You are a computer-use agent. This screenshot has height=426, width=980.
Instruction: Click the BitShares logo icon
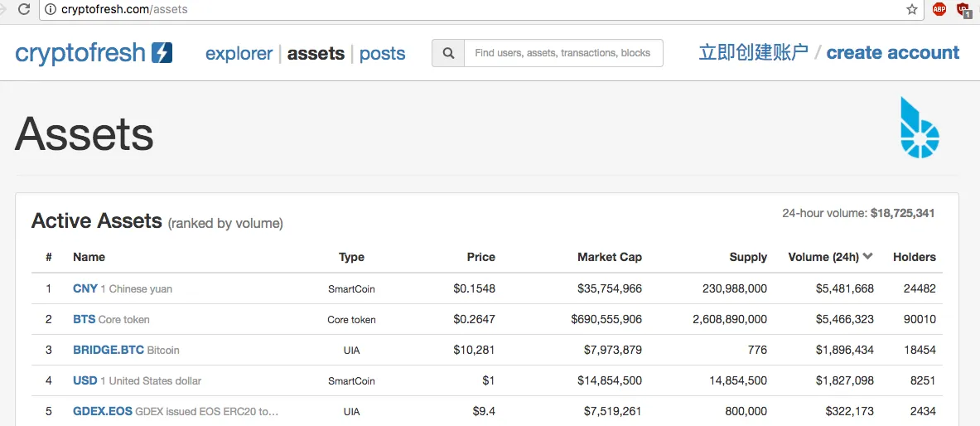coord(920,127)
